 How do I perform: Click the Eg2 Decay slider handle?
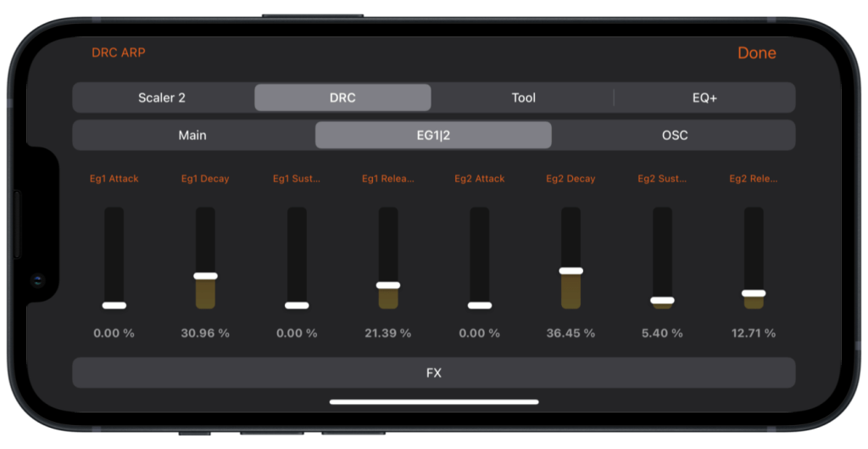click(570, 271)
